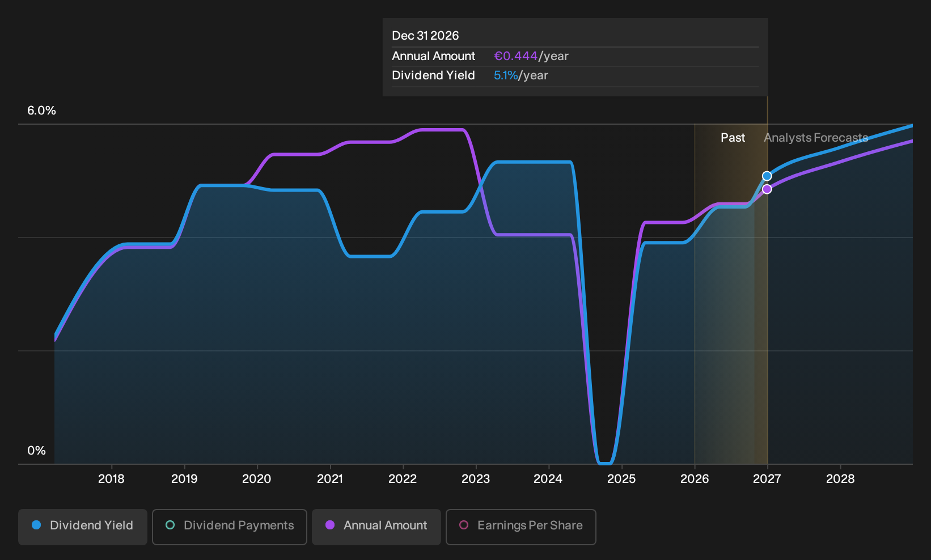
Task: Click the 2024 x-axis label
Action: 548,479
